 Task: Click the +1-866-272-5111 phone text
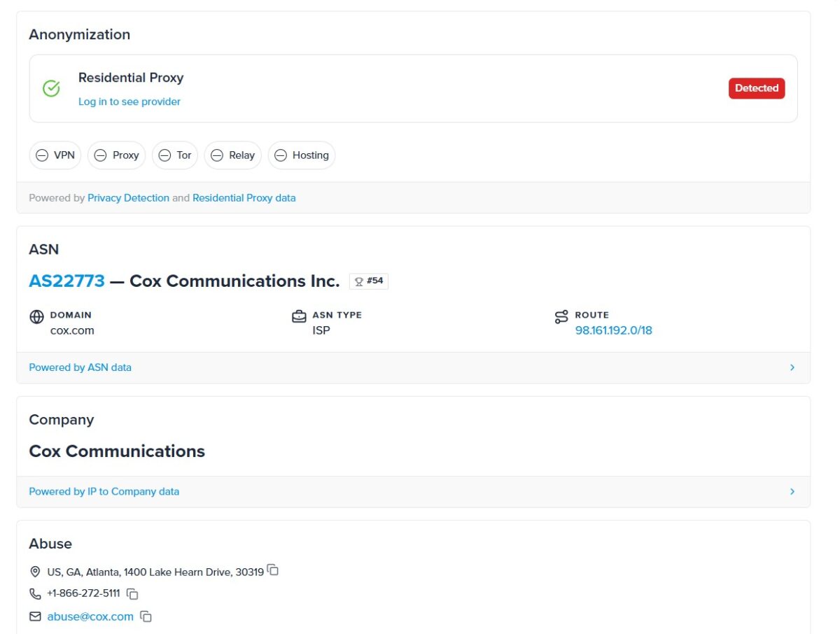pyautogui.click(x=83, y=594)
